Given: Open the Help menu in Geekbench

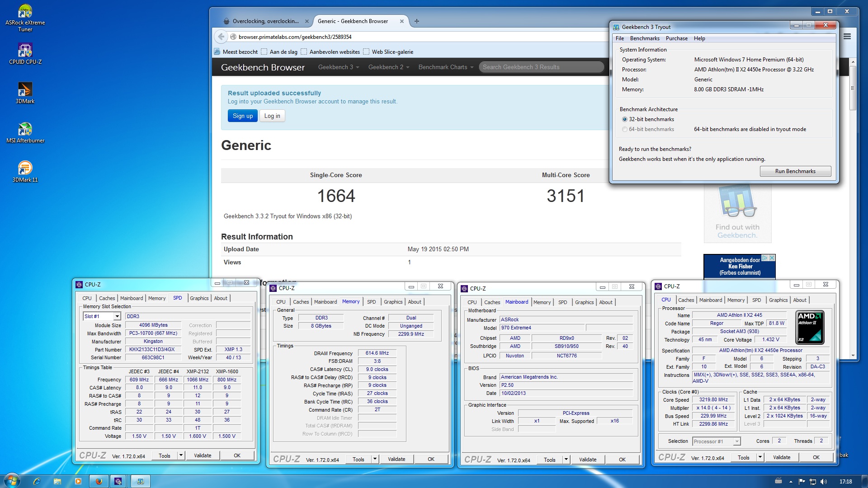Looking at the screenshot, I should tap(699, 38).
